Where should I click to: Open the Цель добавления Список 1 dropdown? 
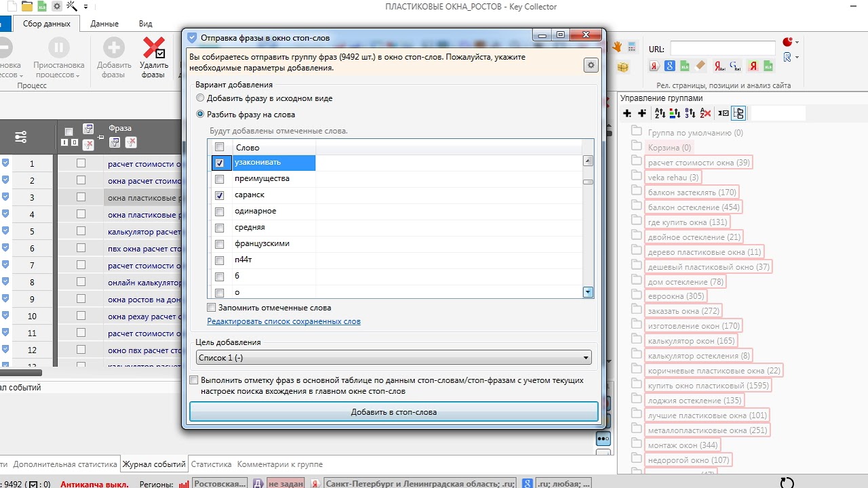coord(393,357)
